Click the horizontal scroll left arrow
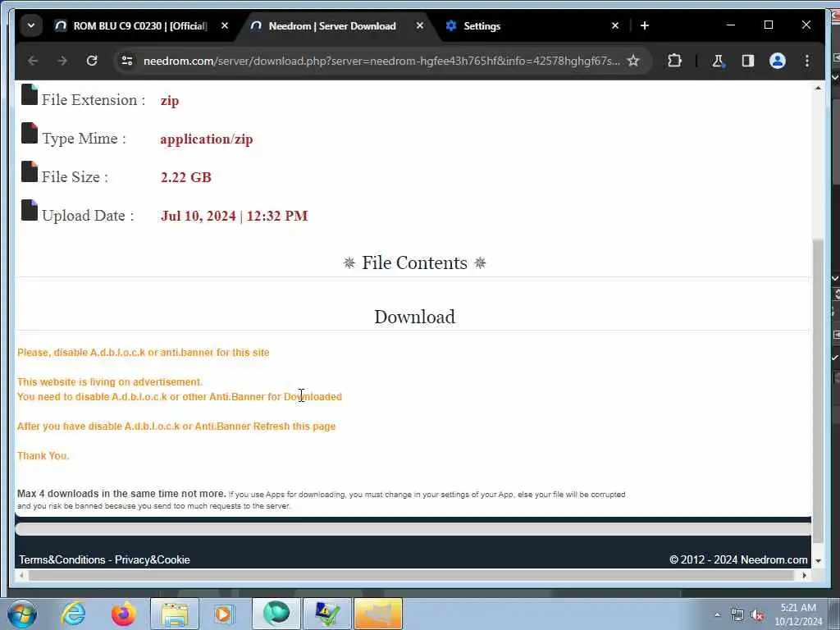The image size is (840, 630). (21, 575)
